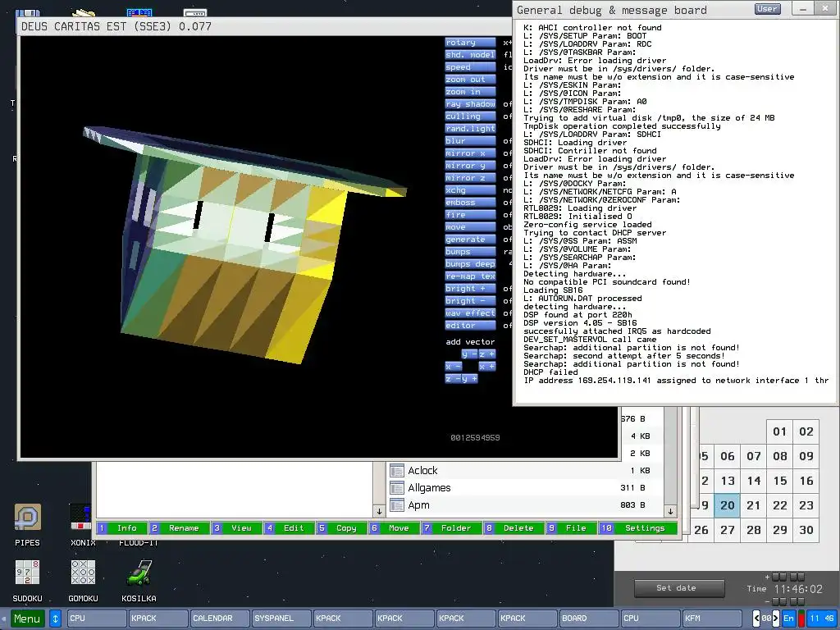Click the left file panel scroll down arrow
Image resolution: width=840 pixels, height=630 pixels.
[x=379, y=512]
